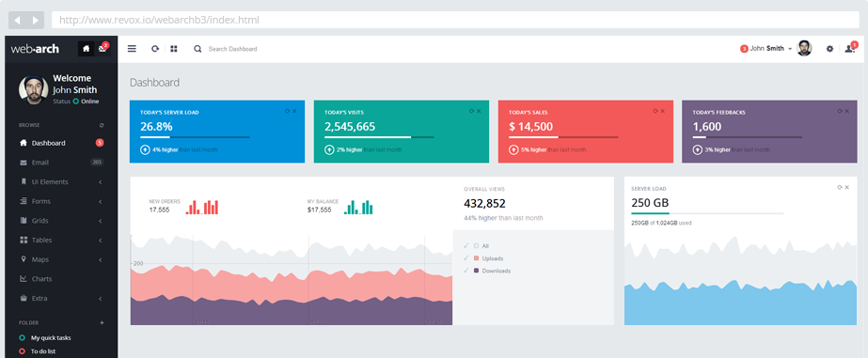
Task: Click the sidebar profile photo of John Smith
Action: tap(33, 89)
